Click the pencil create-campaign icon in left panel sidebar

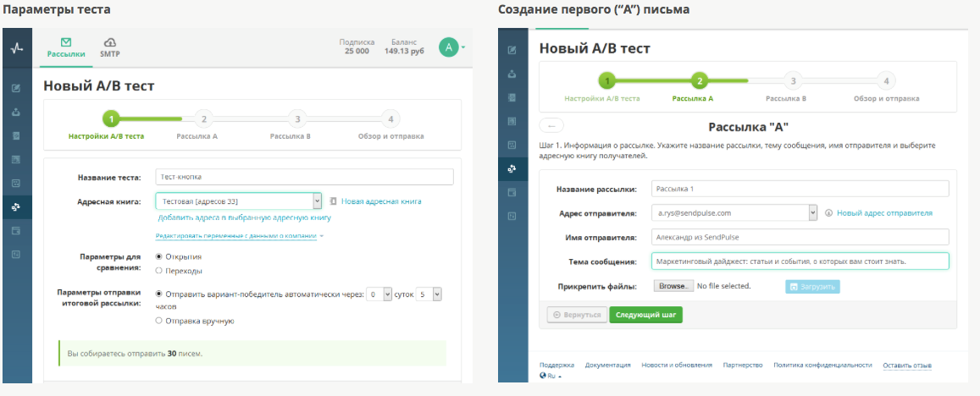point(16,88)
